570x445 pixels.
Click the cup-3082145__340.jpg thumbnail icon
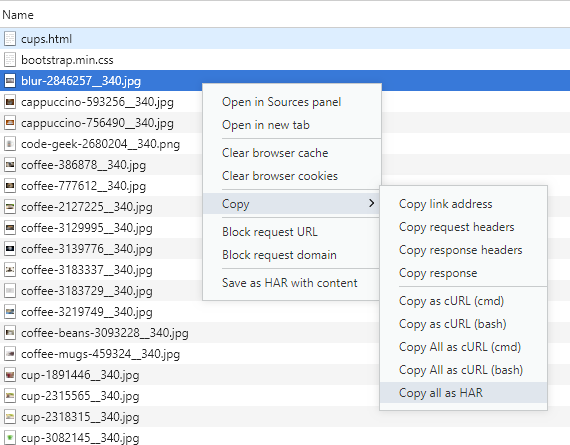coord(10,438)
